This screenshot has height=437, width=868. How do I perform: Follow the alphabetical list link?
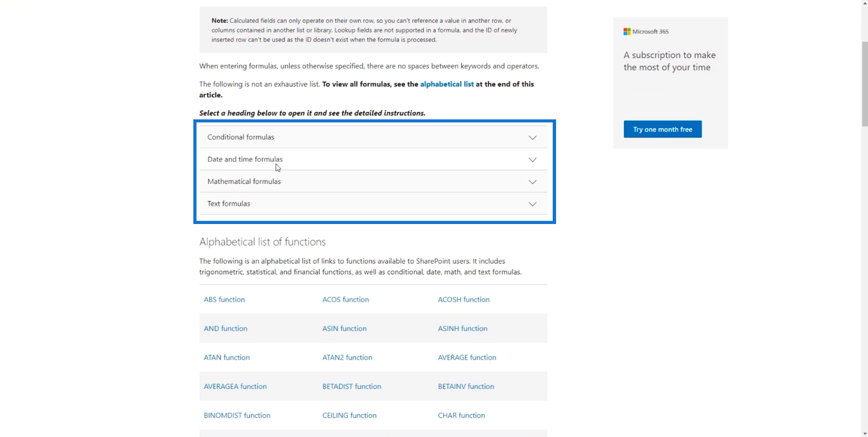[446, 84]
